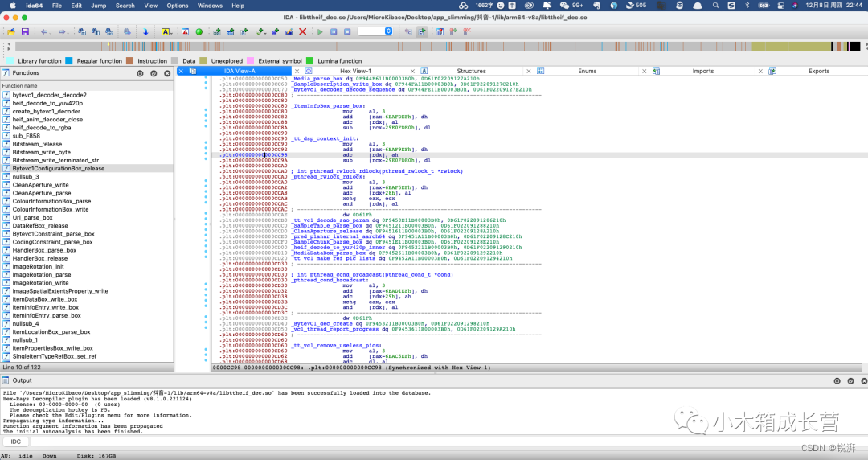The height and width of the screenshot is (460, 868).
Task: Switch to the Exports tab
Action: [x=819, y=71]
